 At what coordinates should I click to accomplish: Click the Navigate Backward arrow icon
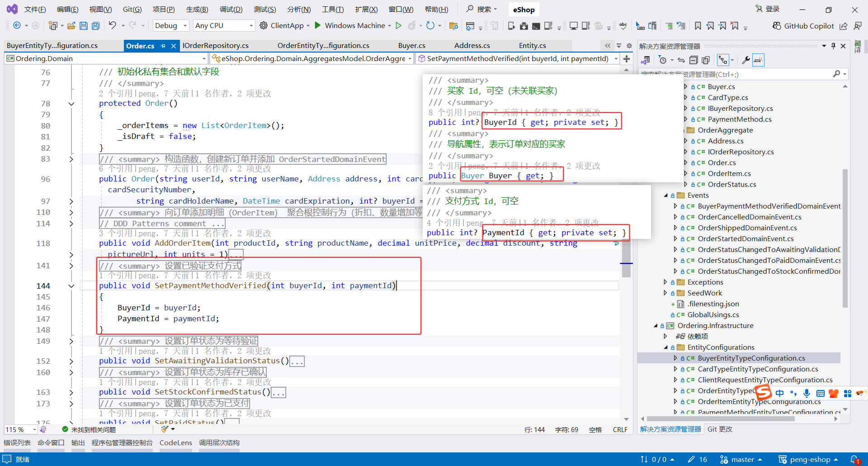(17, 26)
